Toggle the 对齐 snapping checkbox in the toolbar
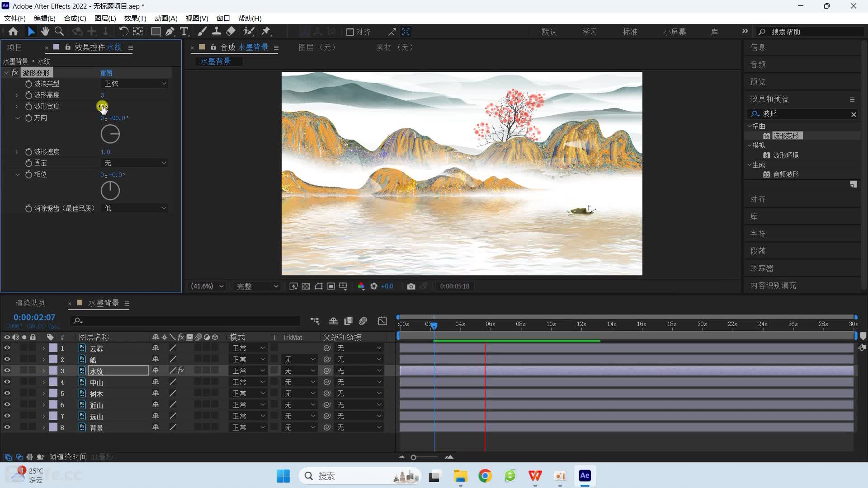868x488 pixels. (350, 32)
